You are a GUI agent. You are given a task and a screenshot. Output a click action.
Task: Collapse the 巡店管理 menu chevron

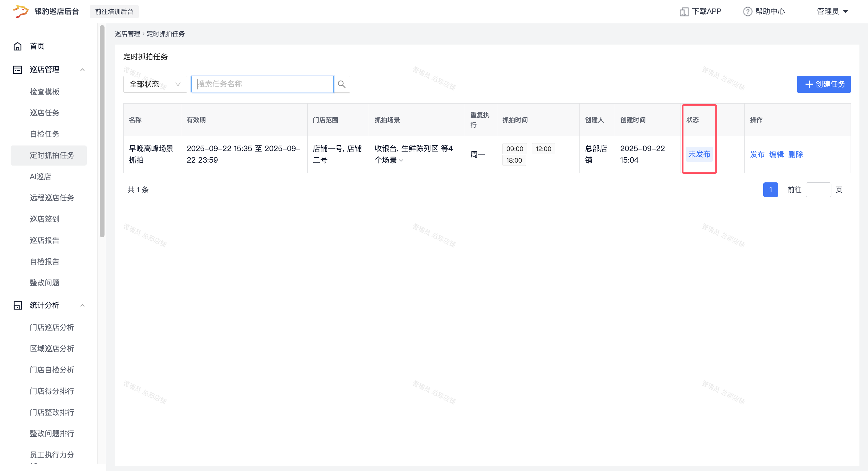coord(82,70)
